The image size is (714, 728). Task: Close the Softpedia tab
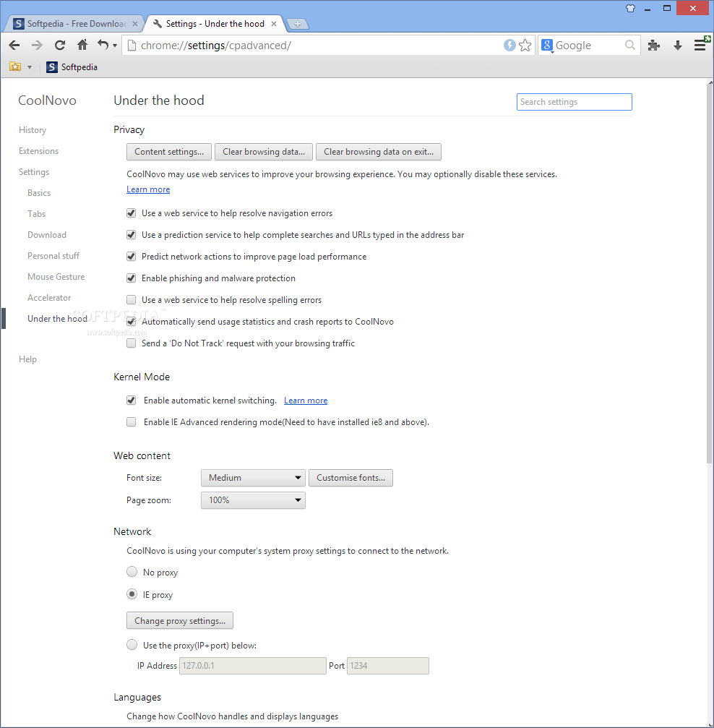pos(135,24)
